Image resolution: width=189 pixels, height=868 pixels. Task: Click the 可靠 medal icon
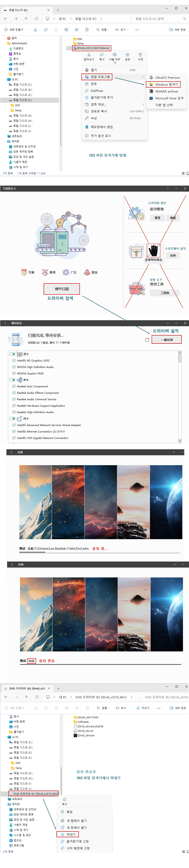pyautogui.click(x=24, y=272)
